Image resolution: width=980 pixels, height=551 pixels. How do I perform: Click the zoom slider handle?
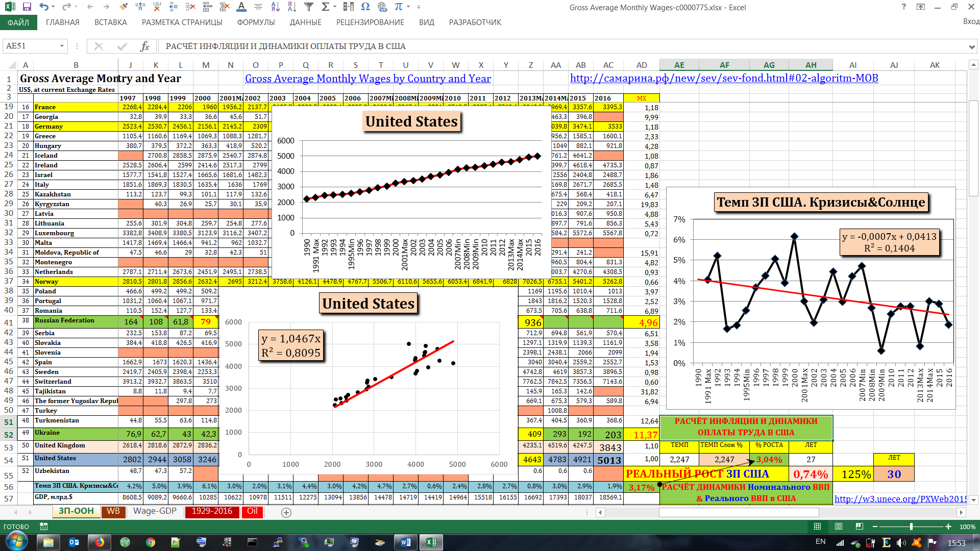pyautogui.click(x=911, y=527)
